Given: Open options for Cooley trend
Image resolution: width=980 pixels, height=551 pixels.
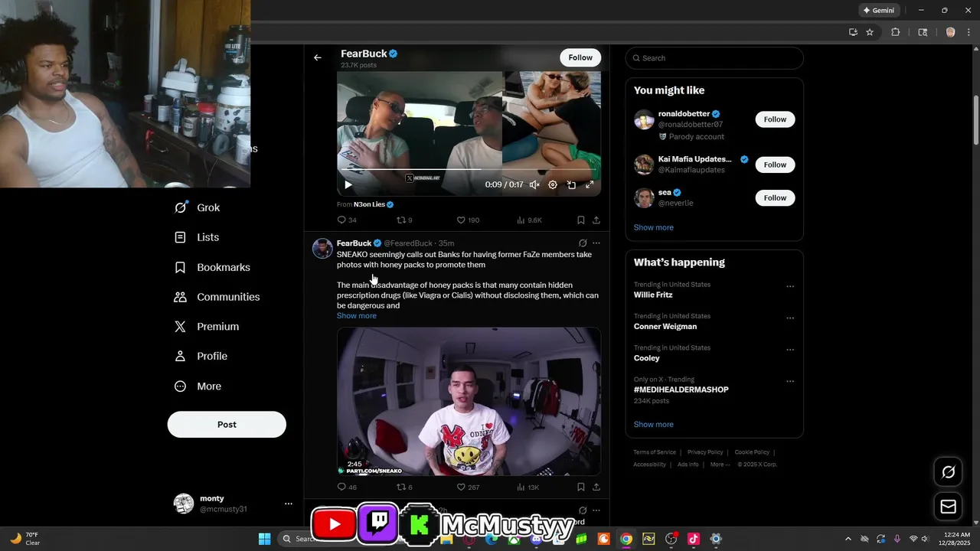Looking at the screenshot, I should coord(790,350).
